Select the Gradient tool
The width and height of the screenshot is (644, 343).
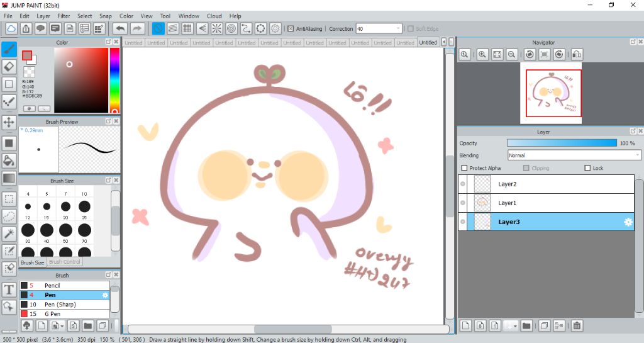9,178
